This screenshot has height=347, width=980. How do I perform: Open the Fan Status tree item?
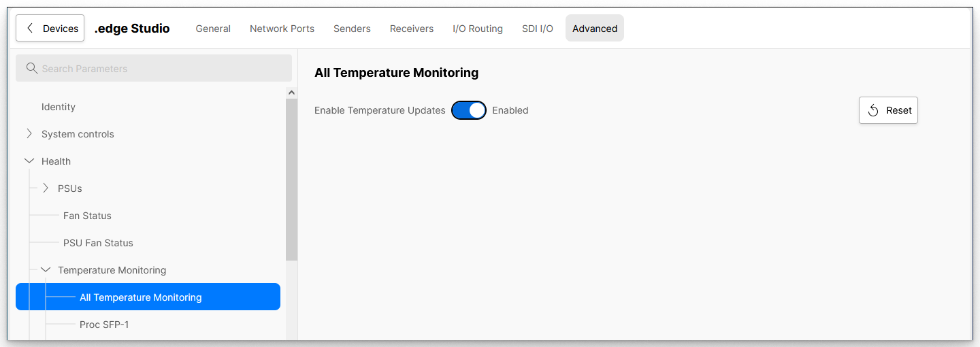(x=87, y=216)
